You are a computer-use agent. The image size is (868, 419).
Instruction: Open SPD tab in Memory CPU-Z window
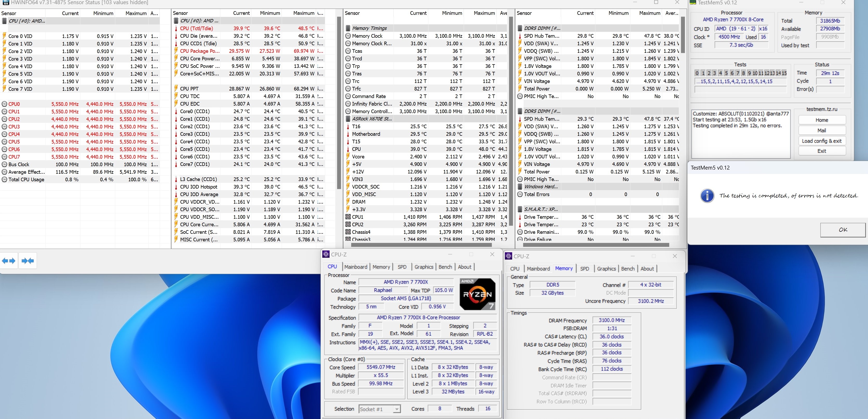point(585,268)
